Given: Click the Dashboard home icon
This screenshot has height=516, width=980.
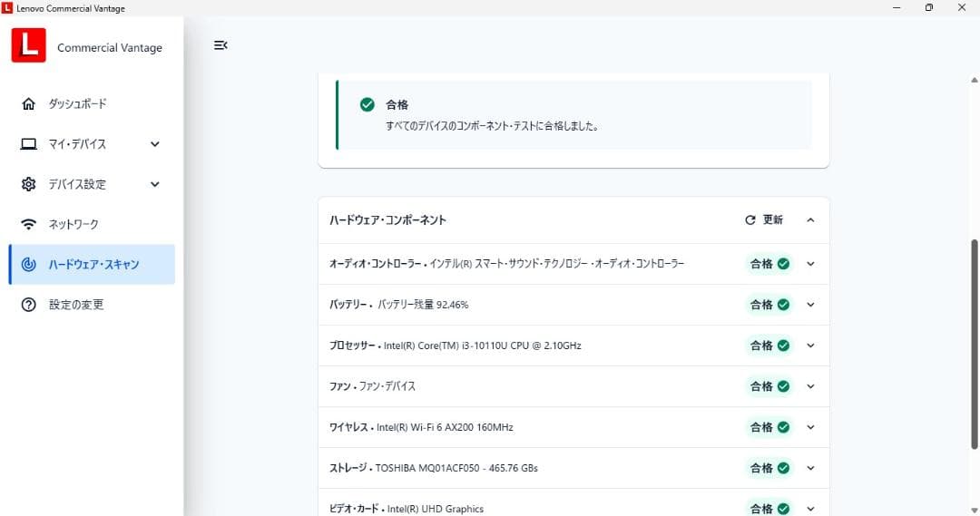Looking at the screenshot, I should 29,104.
